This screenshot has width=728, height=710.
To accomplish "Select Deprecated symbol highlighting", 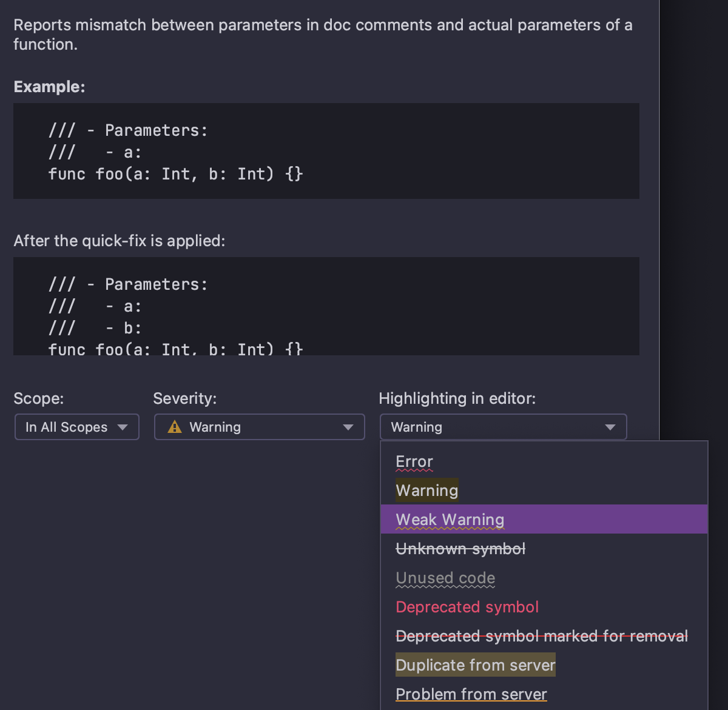I will 467,607.
